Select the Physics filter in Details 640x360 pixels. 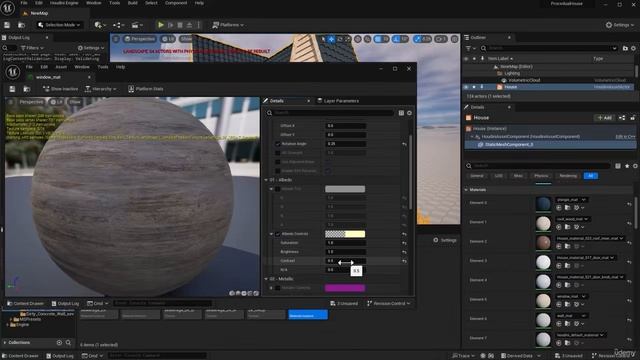point(541,176)
